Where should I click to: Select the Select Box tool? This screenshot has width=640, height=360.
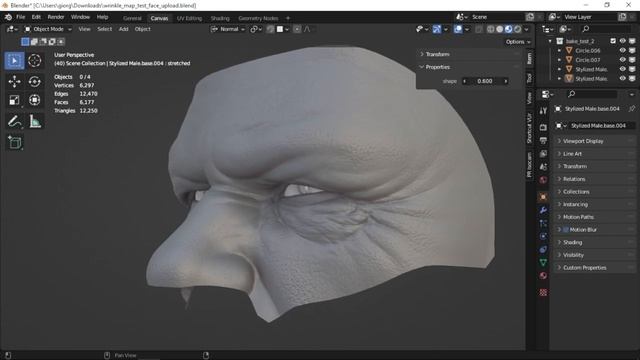point(14,61)
